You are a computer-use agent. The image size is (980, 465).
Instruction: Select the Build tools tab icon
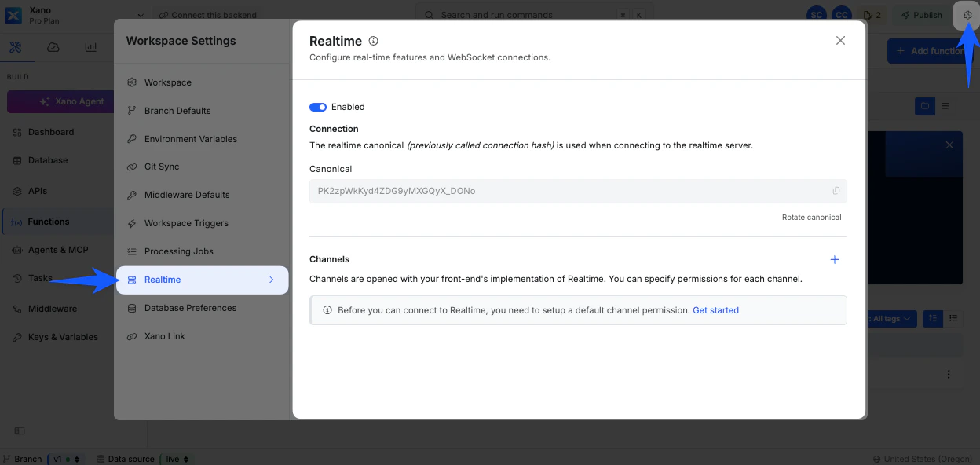pos(15,47)
